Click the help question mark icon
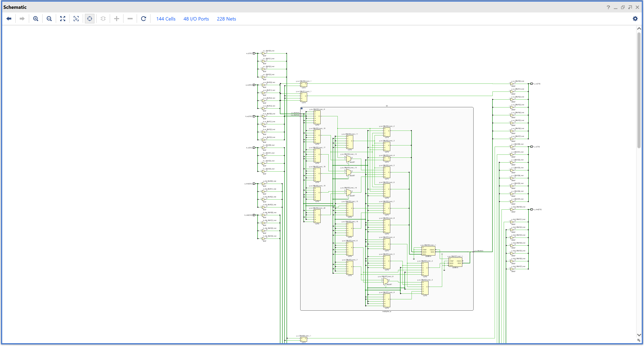 [x=608, y=7]
